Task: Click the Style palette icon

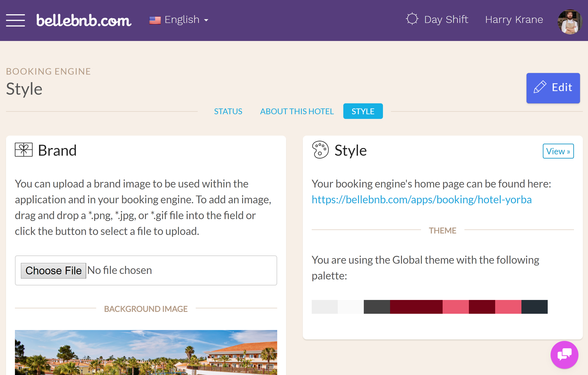Action: click(321, 151)
